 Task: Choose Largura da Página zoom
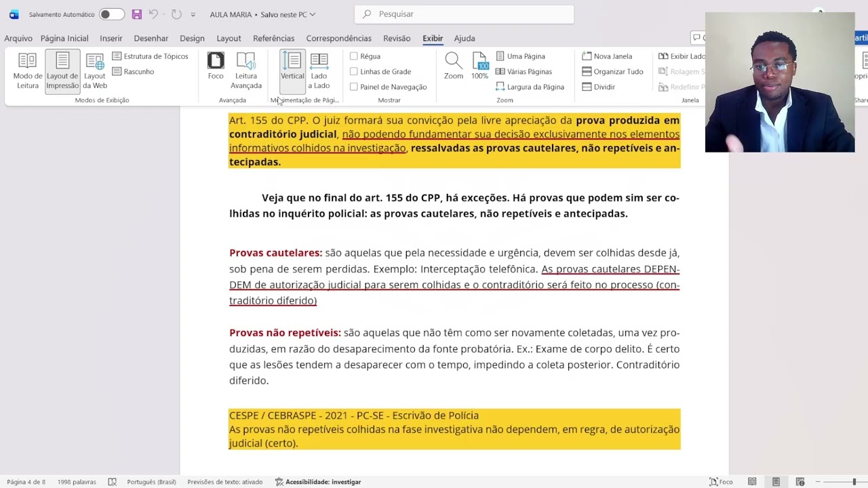point(530,87)
